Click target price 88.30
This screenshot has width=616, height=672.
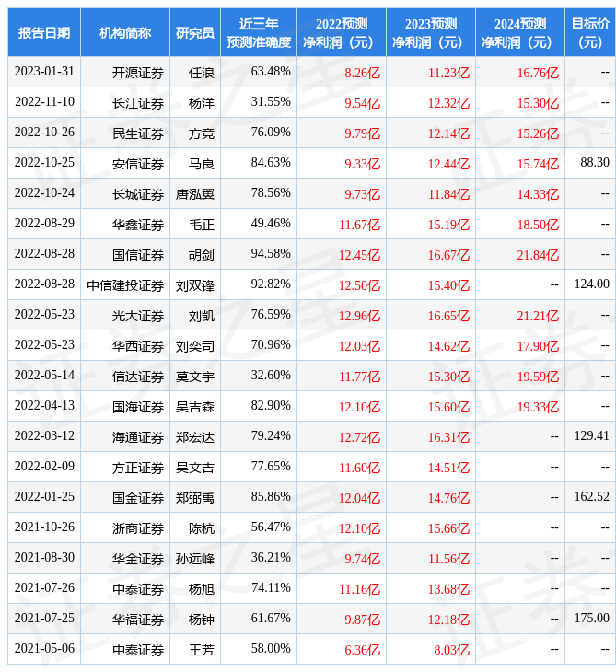point(595,162)
